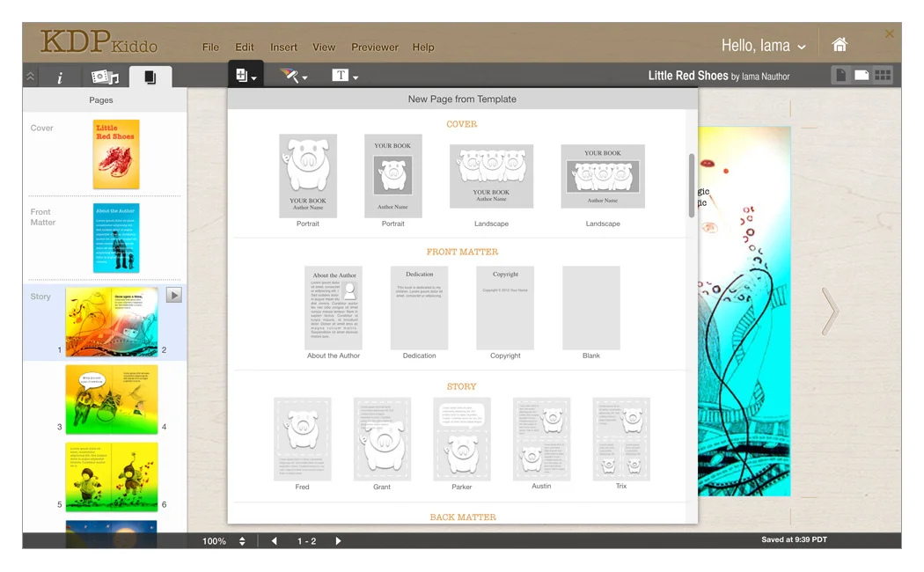This screenshot has height=572, width=924.
Task: Expand the paint background tool dropdown
Action: [x=293, y=76]
